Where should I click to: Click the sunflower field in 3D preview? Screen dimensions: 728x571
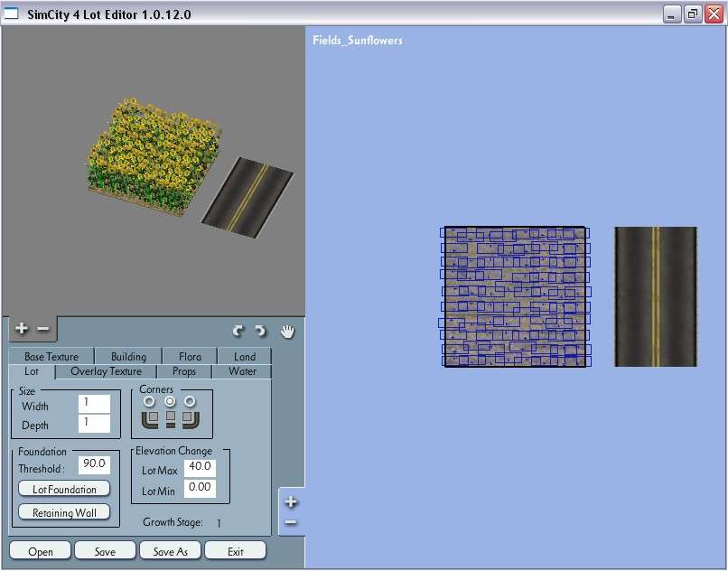tap(154, 155)
